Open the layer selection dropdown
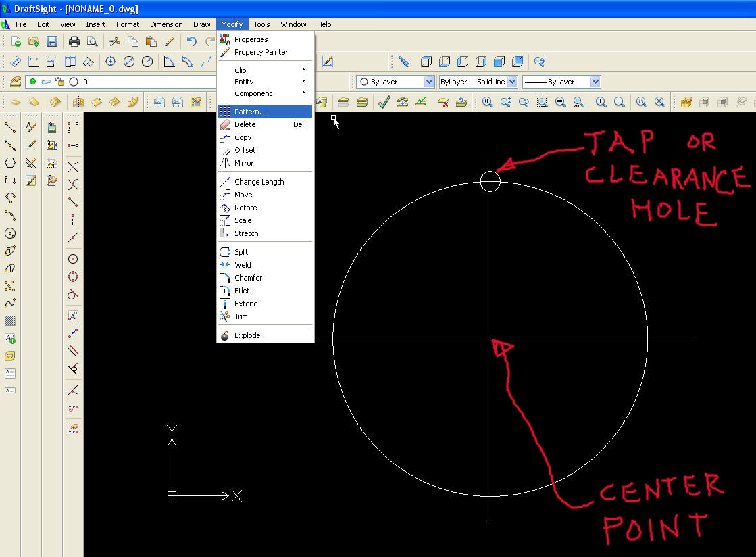The image size is (756, 557). click(x=120, y=82)
